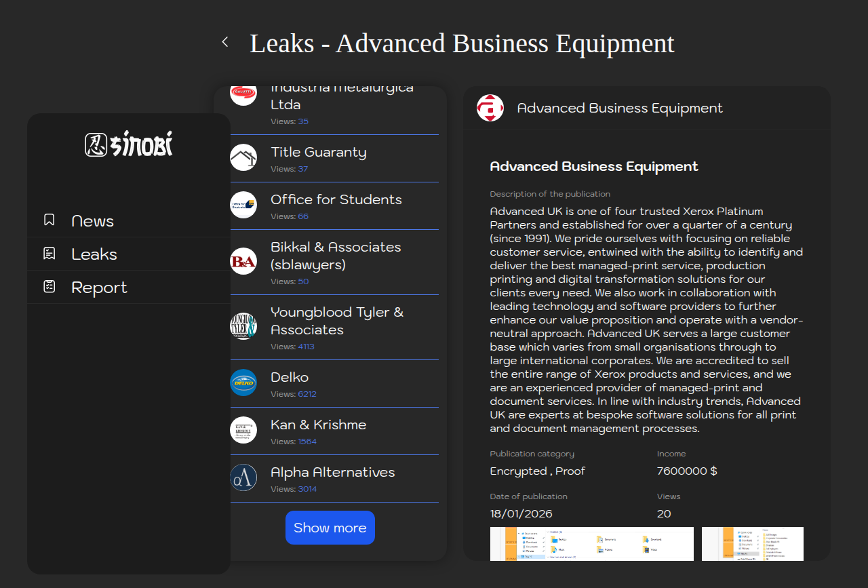The image size is (868, 588).
Task: Open the Leaks menu item
Action: (94, 254)
